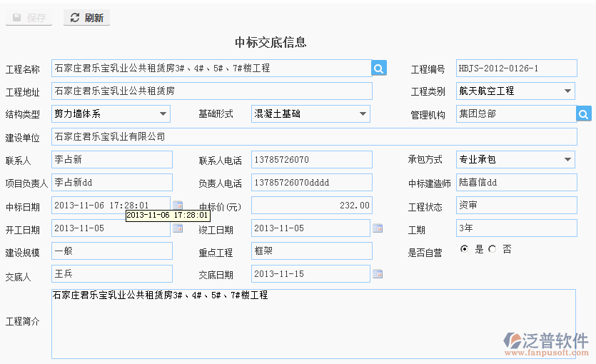Click the 保存 save button

[x=29, y=18]
